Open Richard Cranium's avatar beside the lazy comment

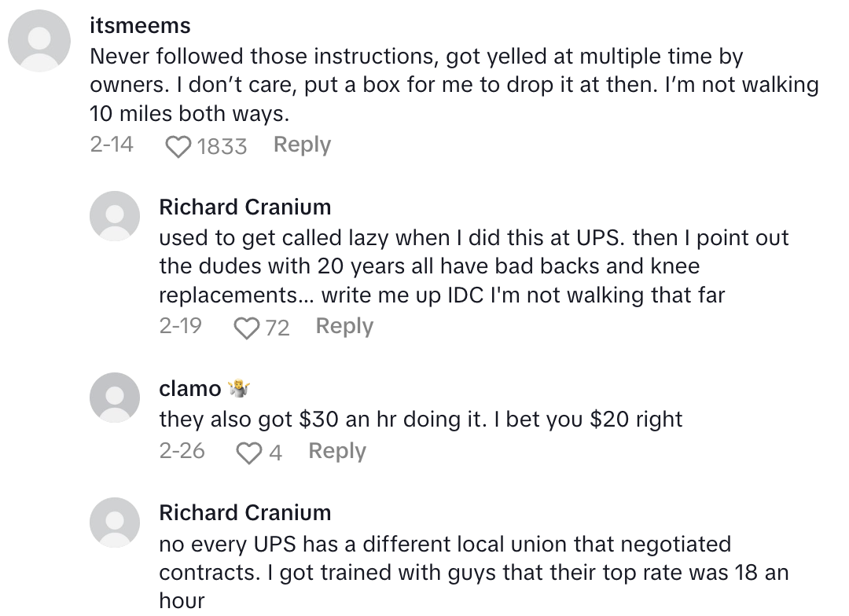(115, 216)
